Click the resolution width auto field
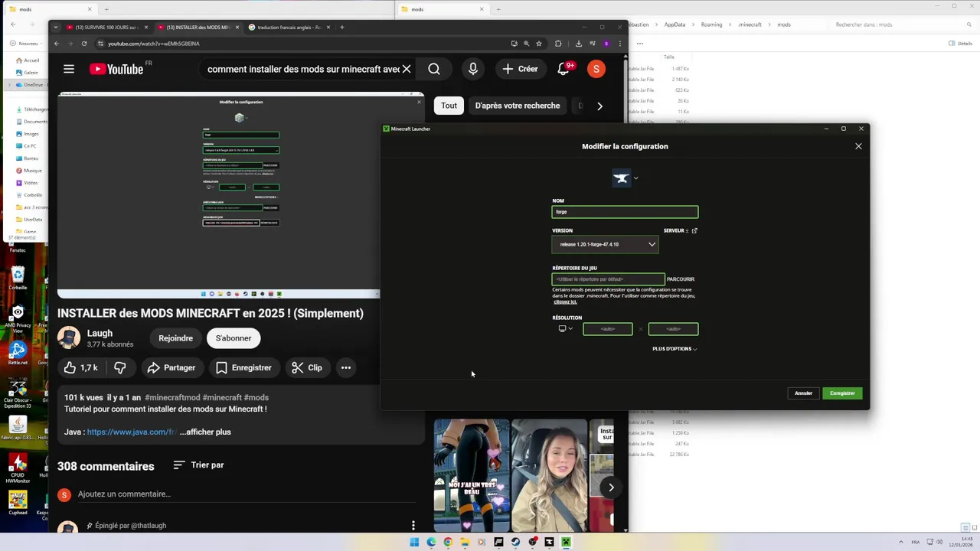980x551 pixels. 608,329
